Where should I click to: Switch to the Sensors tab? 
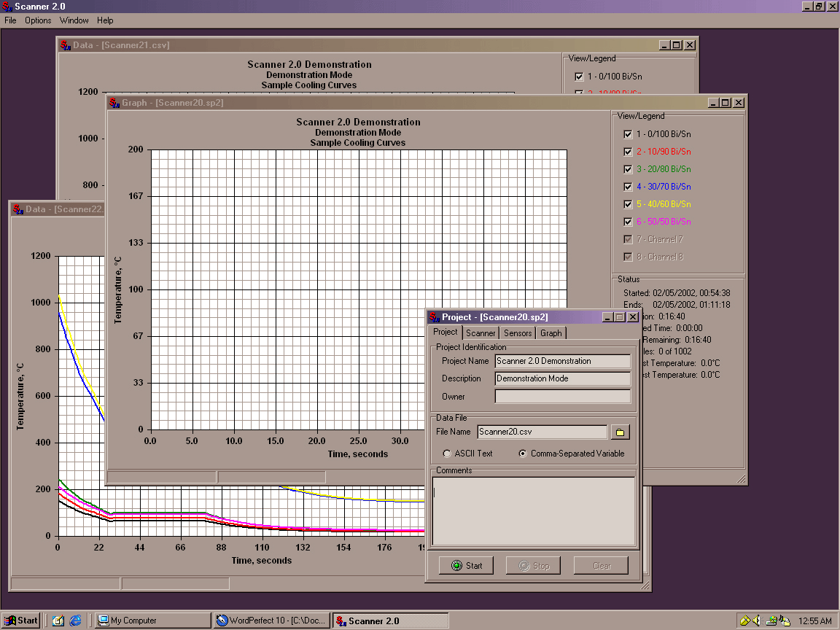pyautogui.click(x=518, y=333)
